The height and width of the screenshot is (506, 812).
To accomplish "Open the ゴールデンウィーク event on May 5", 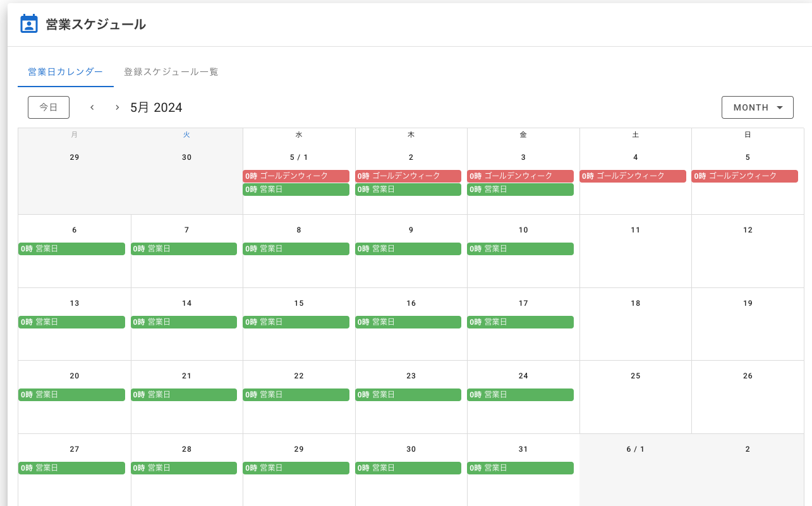I will pos(744,176).
